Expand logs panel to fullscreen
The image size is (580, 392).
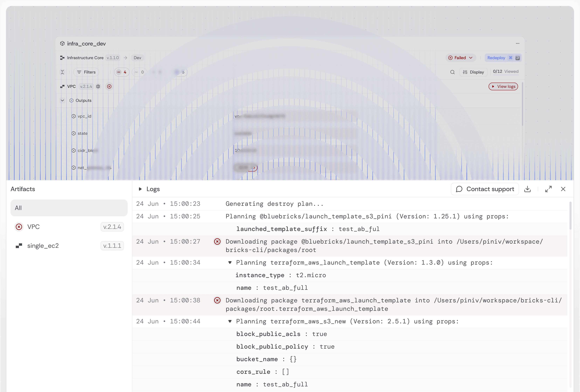coord(548,189)
